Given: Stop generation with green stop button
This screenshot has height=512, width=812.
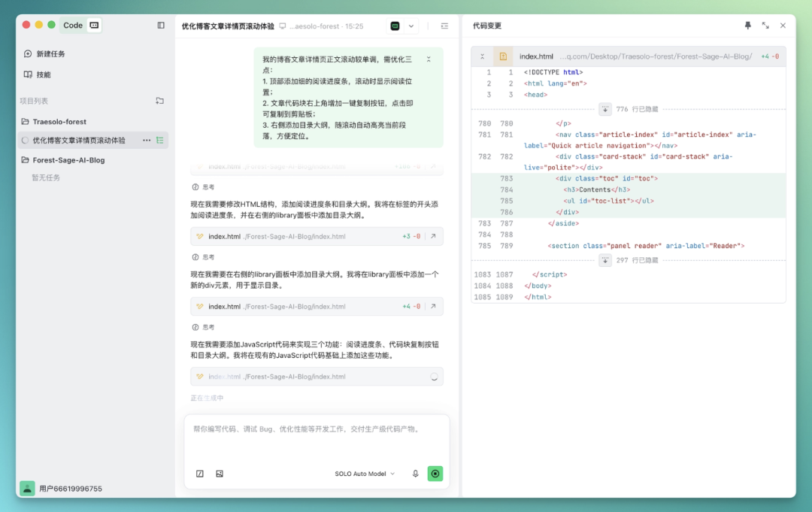Looking at the screenshot, I should click(435, 474).
